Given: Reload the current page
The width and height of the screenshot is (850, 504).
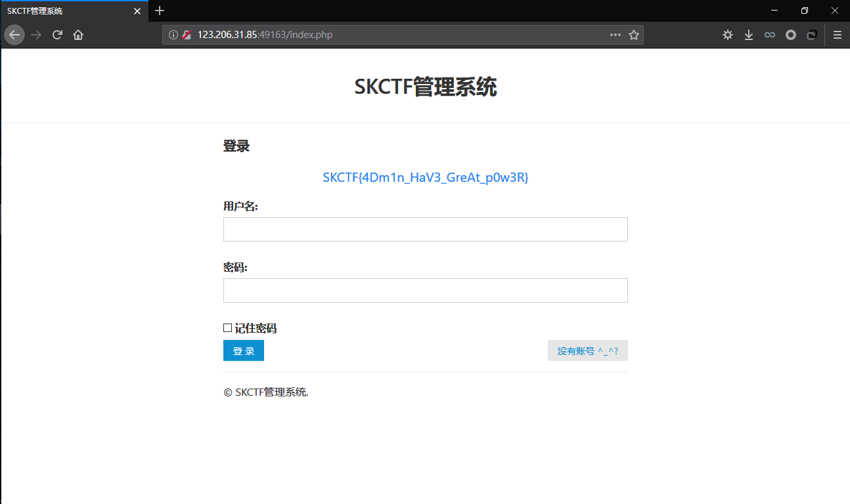Looking at the screenshot, I should 57,35.
